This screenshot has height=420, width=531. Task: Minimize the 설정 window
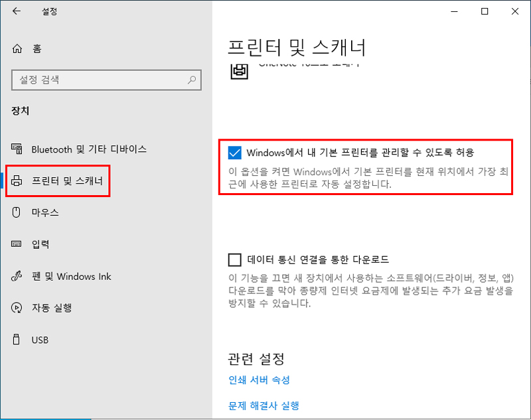(454, 11)
